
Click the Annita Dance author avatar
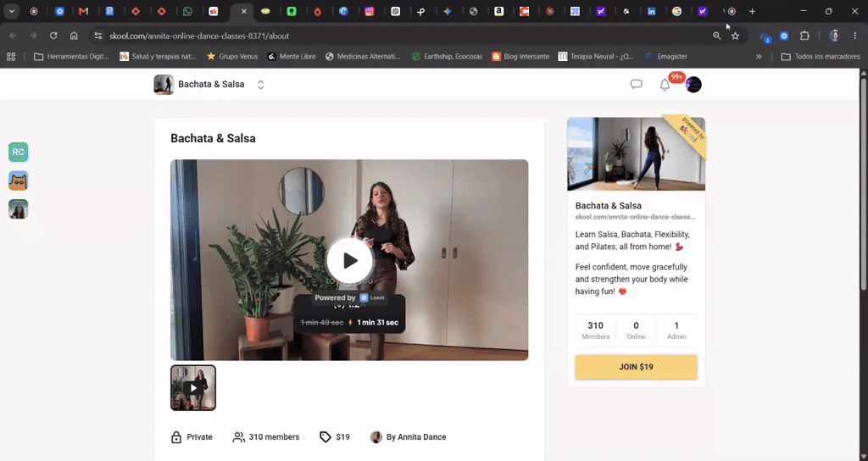coord(376,437)
